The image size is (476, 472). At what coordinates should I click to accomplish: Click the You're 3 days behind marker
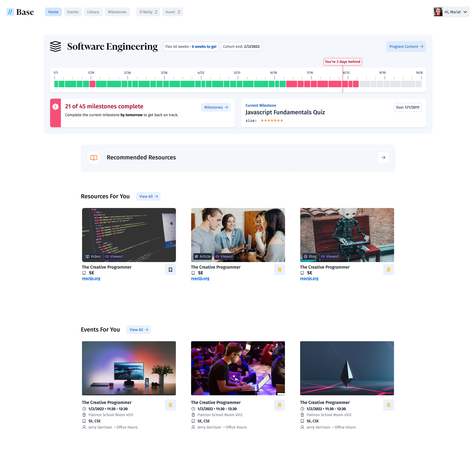pos(342,62)
